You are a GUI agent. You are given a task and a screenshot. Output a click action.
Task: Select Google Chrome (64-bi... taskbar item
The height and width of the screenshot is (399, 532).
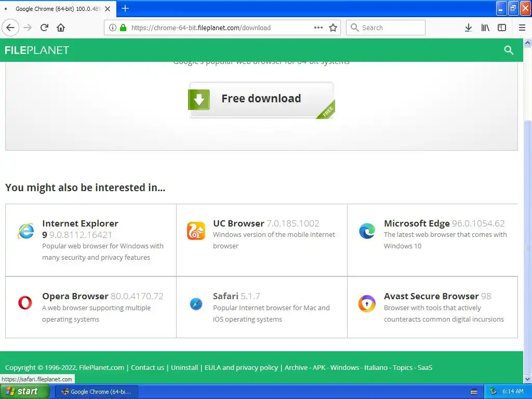click(x=96, y=392)
